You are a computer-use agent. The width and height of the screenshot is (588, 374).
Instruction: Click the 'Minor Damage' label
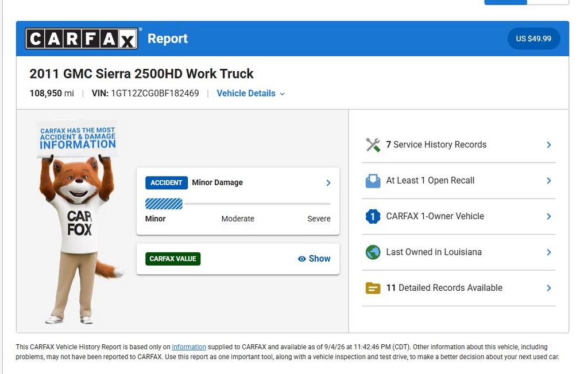coord(218,182)
